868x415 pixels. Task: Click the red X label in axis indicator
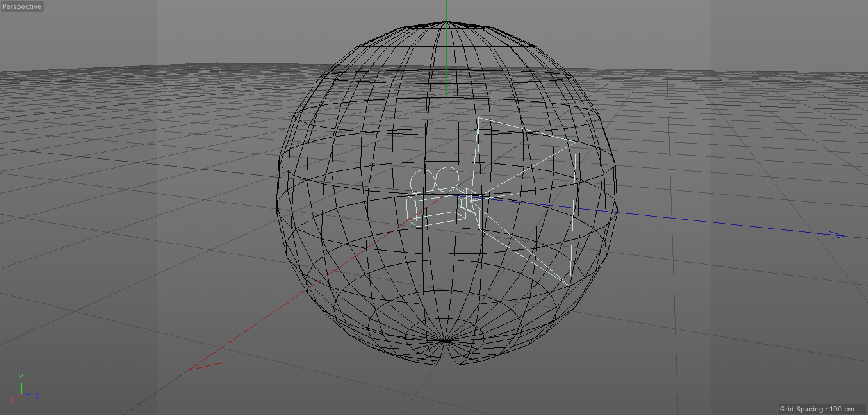(x=12, y=400)
